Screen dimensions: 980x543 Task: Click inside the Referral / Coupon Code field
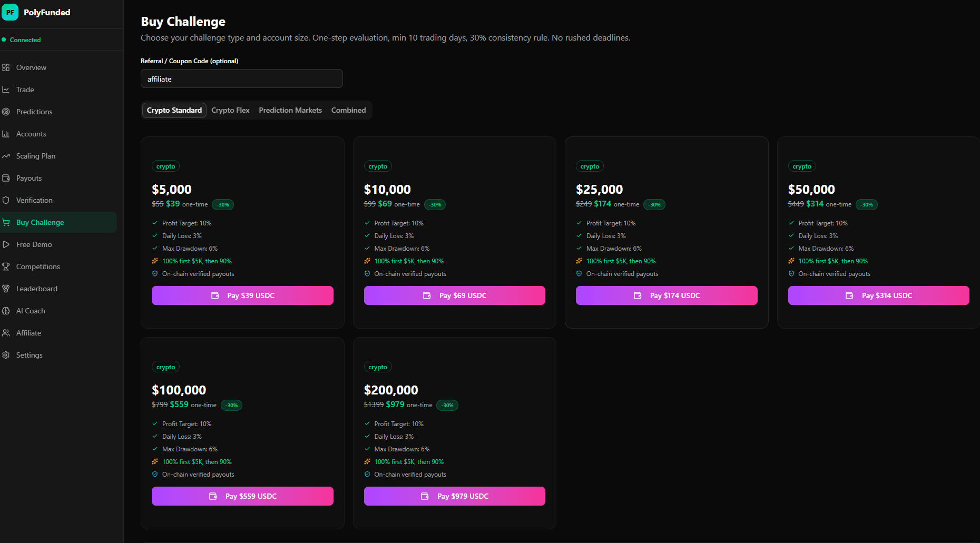(x=241, y=78)
